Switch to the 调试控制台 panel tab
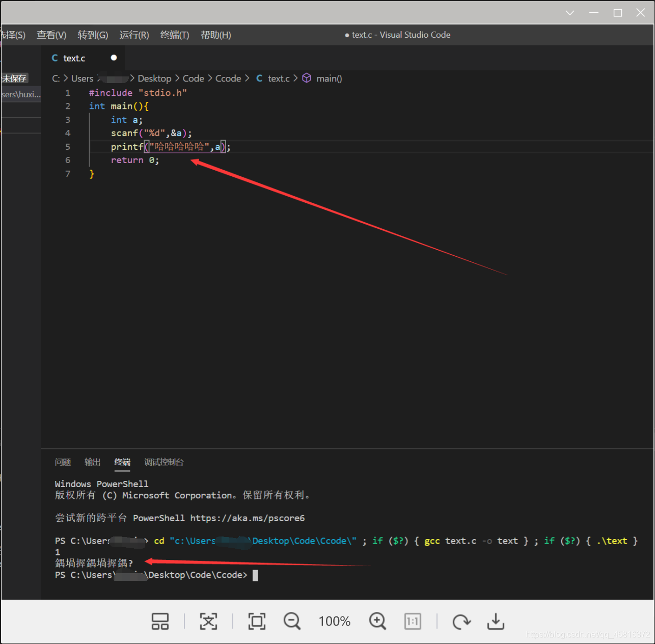Image resolution: width=655 pixels, height=644 pixels. tap(164, 462)
